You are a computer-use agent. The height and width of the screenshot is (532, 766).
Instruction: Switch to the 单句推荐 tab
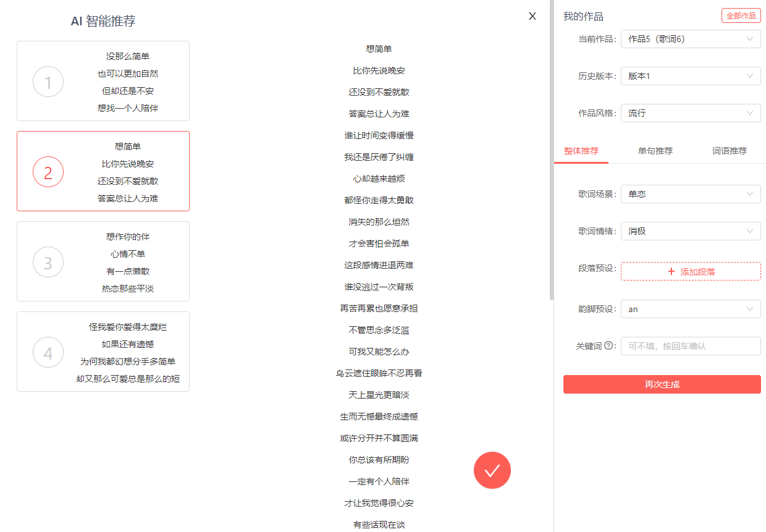[655, 151]
